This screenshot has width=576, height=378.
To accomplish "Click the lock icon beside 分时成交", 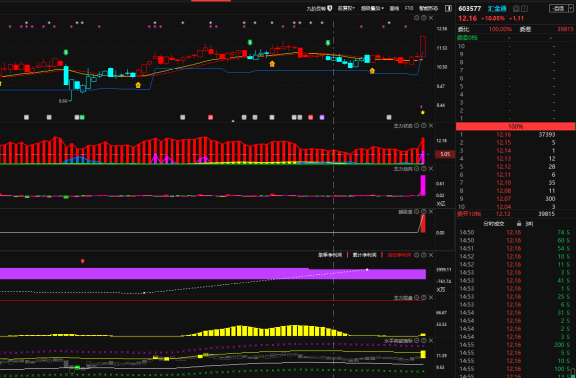I will [519, 223].
